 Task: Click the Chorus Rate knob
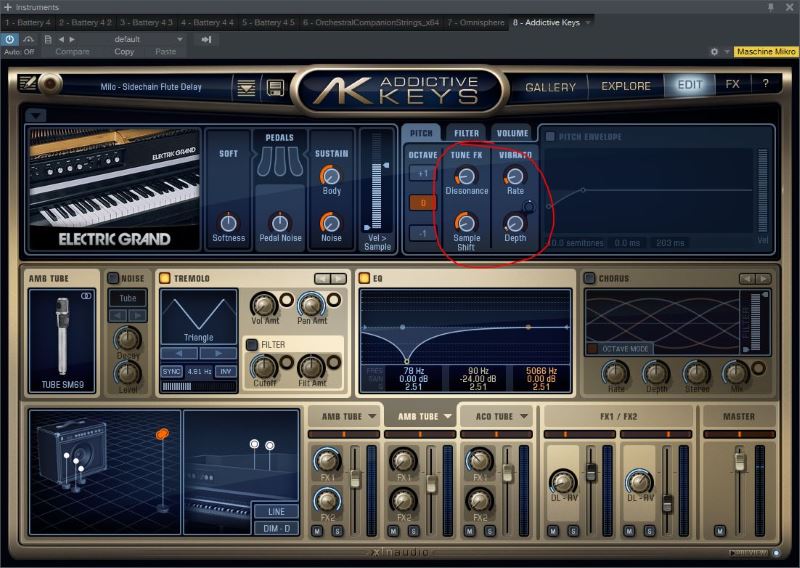coord(616,373)
